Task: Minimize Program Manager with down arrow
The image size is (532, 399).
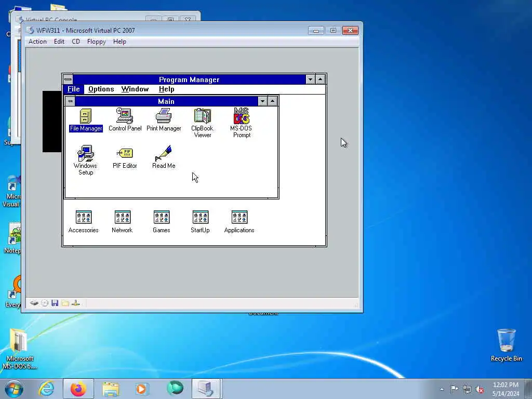Action: click(310, 79)
